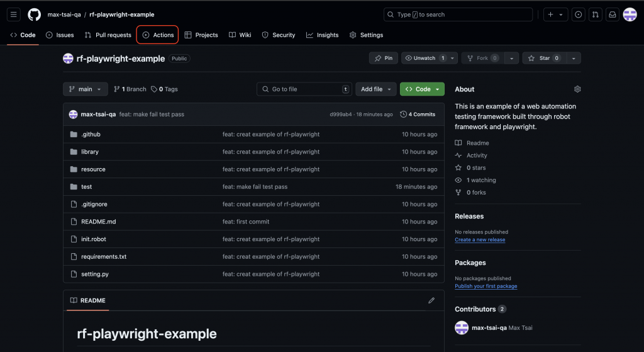Open the notifications inbox icon
The height and width of the screenshot is (352, 644).
coord(613,14)
